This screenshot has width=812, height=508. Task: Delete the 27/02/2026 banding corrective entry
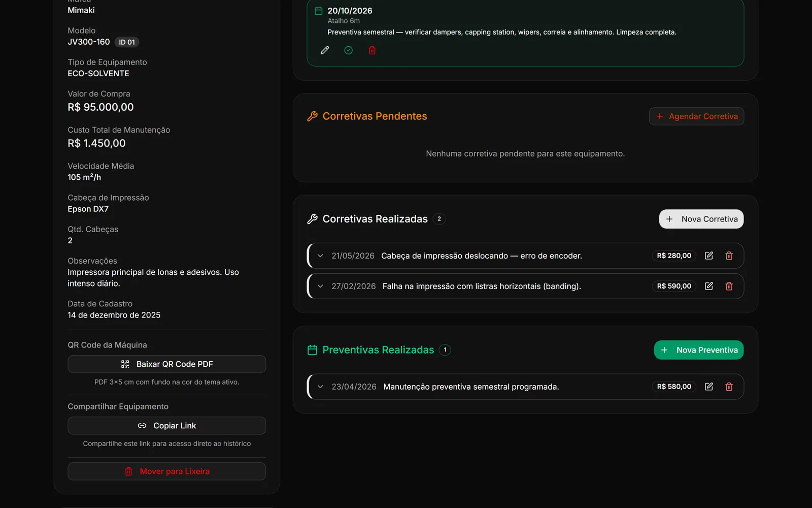729,286
